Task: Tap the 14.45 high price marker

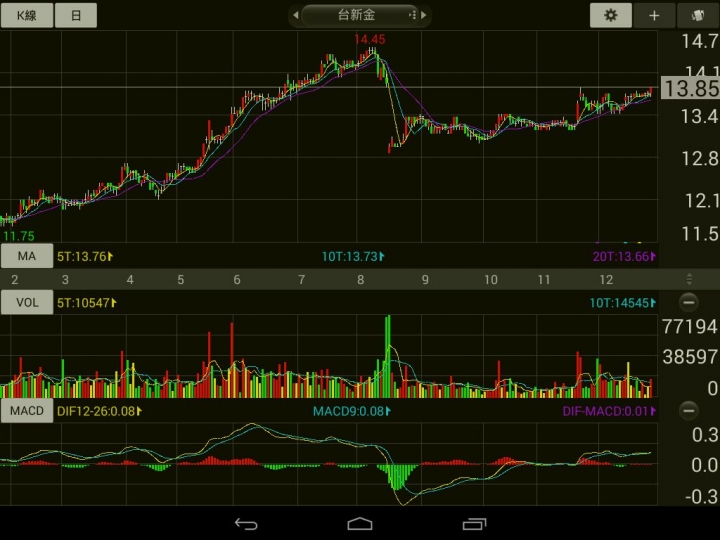Action: (370, 39)
